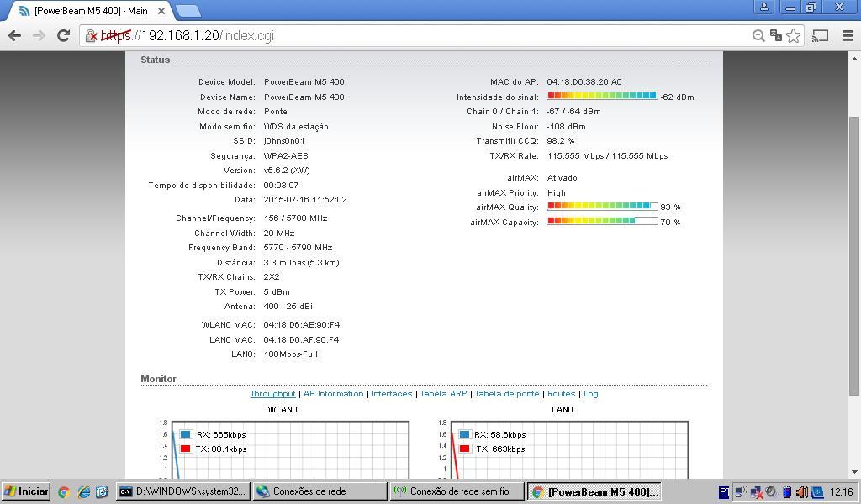Open the AP Information link
Screen dimensions: 861x504
click(x=333, y=394)
